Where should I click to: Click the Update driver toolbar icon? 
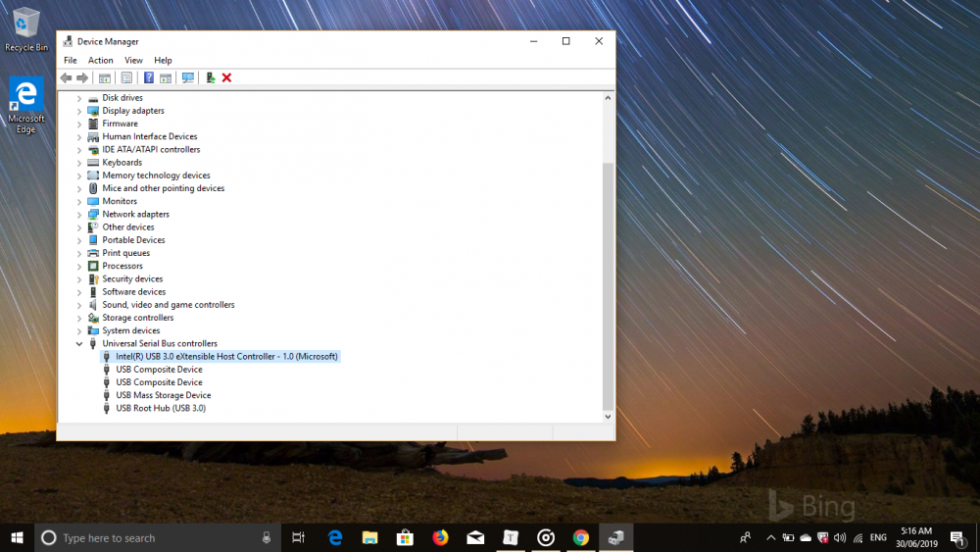(x=211, y=78)
